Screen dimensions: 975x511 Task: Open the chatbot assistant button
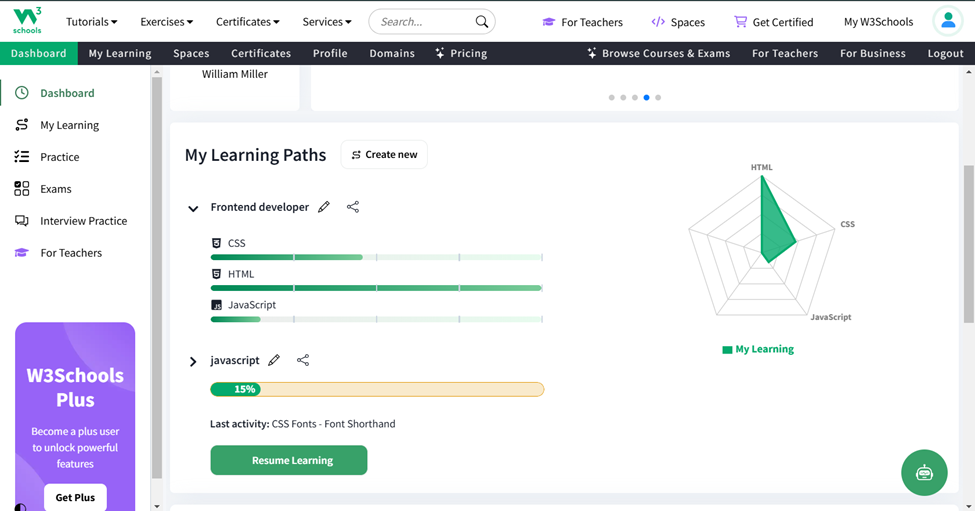pyautogui.click(x=925, y=472)
